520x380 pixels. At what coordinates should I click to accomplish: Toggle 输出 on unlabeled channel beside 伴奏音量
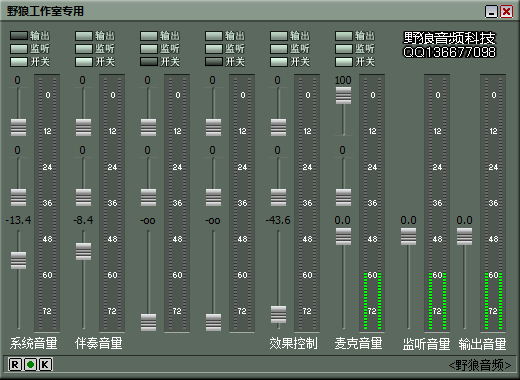tap(149, 36)
